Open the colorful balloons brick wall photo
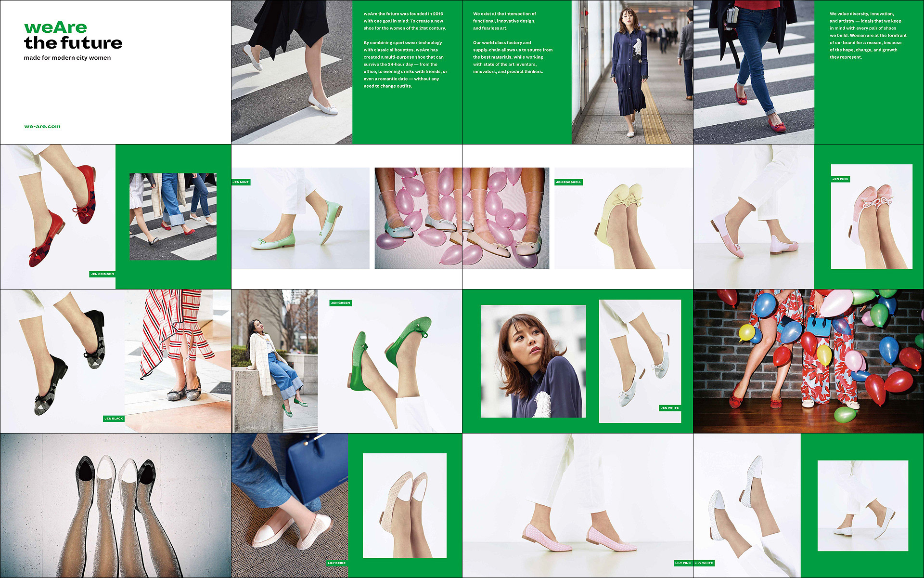The width and height of the screenshot is (924, 578). point(808,361)
